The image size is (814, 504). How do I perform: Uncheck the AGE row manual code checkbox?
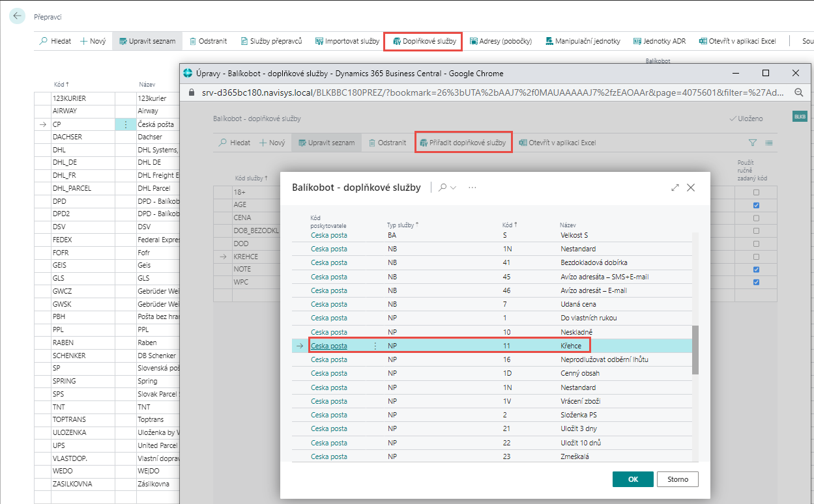(x=756, y=206)
